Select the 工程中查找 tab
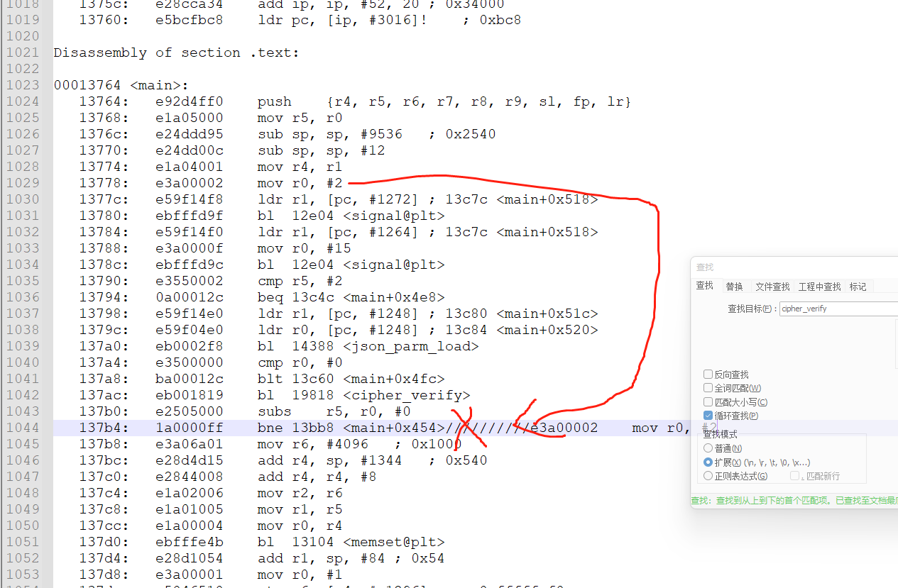Viewport: 898px width, 588px height. (819, 287)
